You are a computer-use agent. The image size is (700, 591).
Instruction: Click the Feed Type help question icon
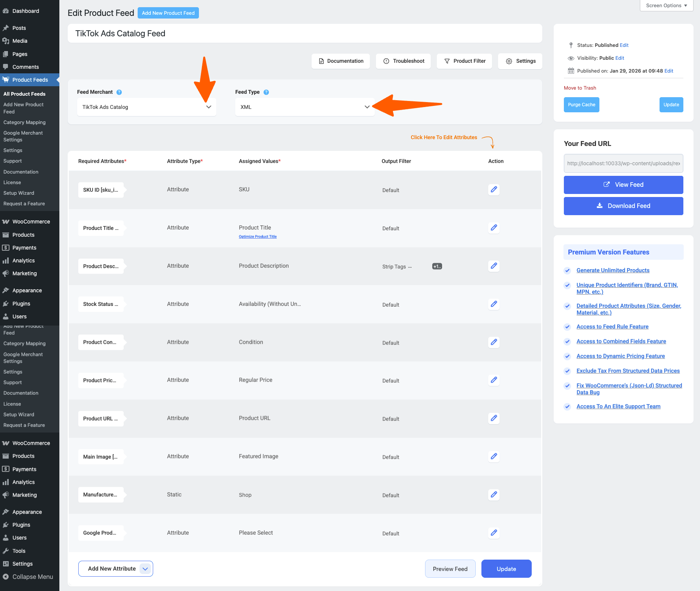pyautogui.click(x=266, y=92)
